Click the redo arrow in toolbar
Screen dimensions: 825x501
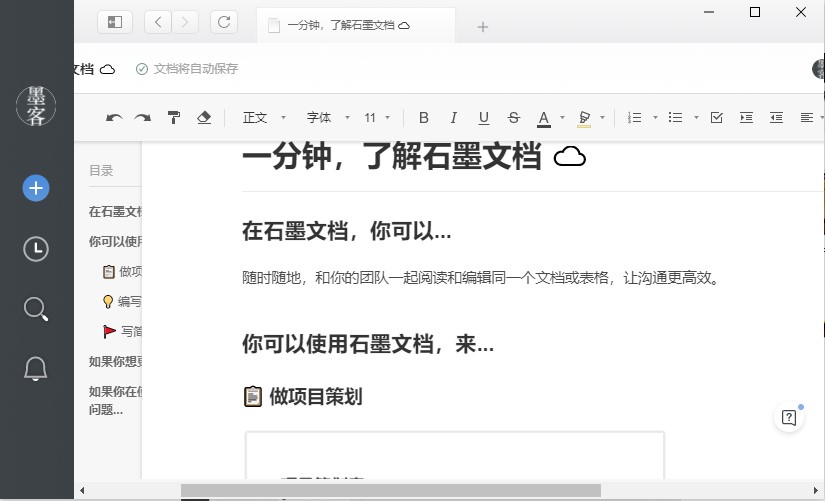[143, 118]
